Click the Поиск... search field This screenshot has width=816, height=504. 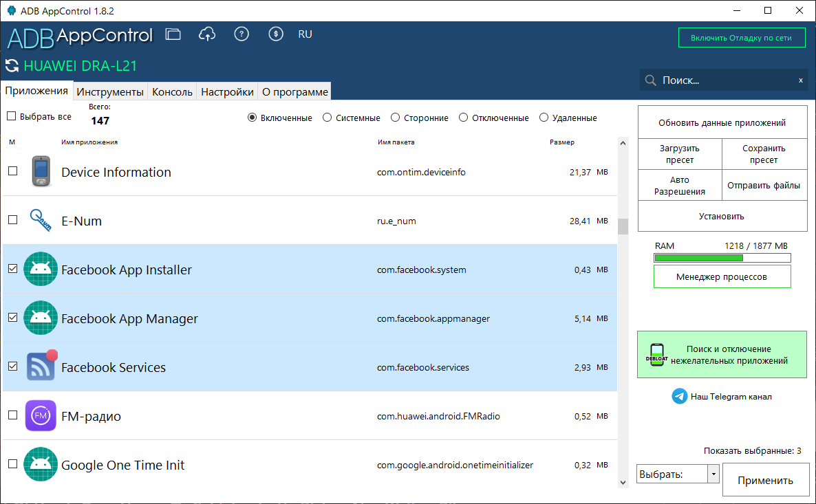click(723, 80)
